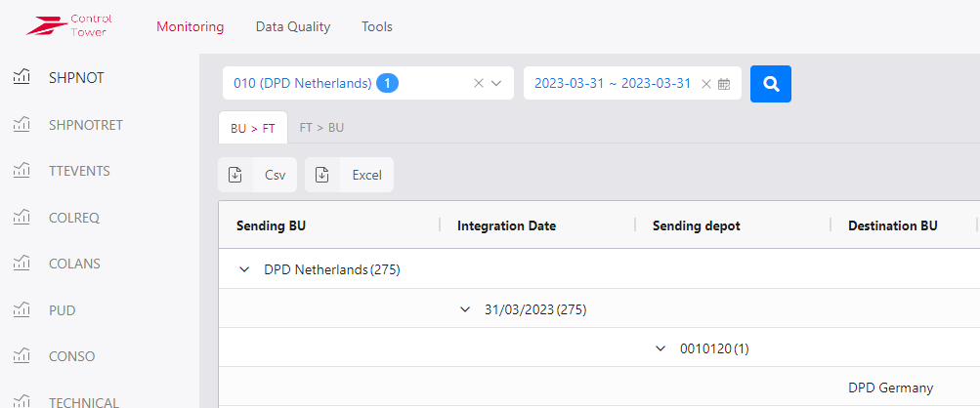Open the business unit dropdown arrow
The height and width of the screenshot is (408, 980).
(496, 84)
